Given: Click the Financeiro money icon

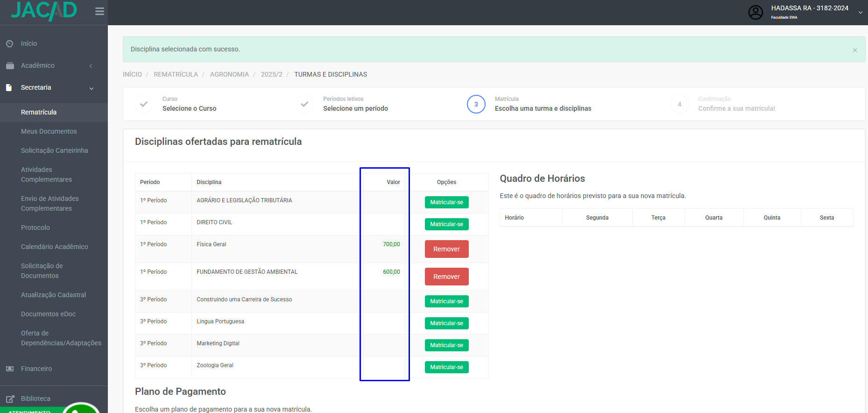Looking at the screenshot, I should pos(10,369).
